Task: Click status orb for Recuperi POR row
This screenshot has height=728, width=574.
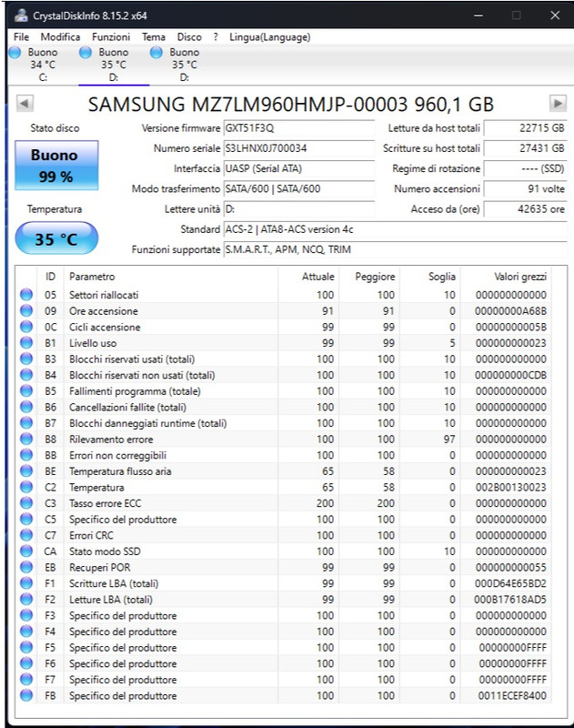Action: pyautogui.click(x=26, y=567)
